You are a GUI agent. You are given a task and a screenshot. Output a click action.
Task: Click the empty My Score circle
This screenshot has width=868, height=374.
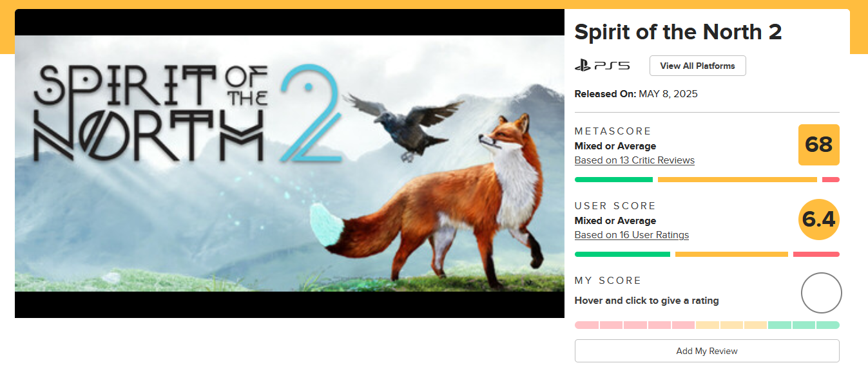(x=821, y=293)
